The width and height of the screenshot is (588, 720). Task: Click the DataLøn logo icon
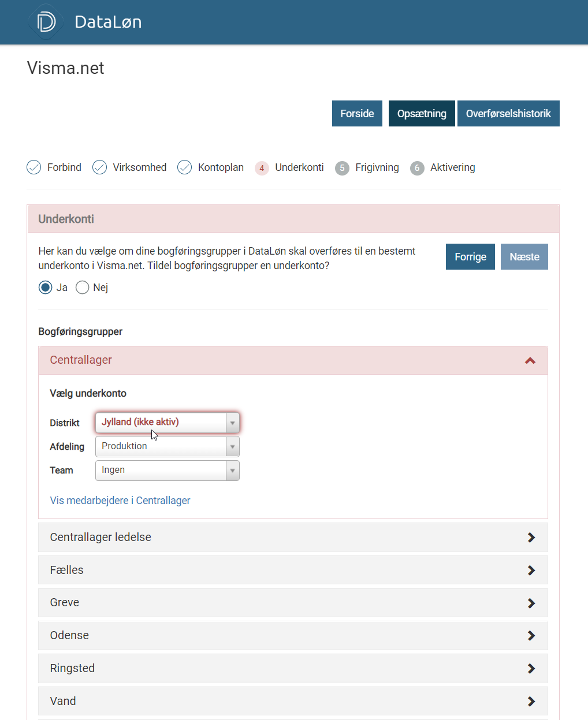[x=46, y=22]
